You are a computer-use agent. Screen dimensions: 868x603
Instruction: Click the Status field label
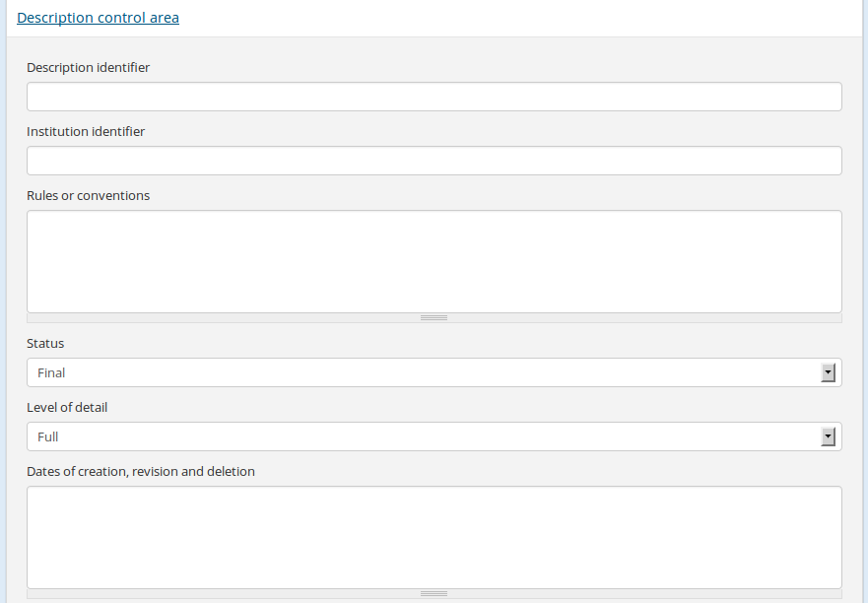[45, 343]
